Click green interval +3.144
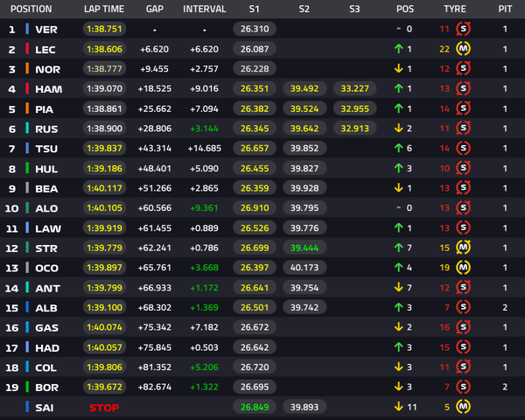This screenshot has width=525, height=420. [204, 129]
